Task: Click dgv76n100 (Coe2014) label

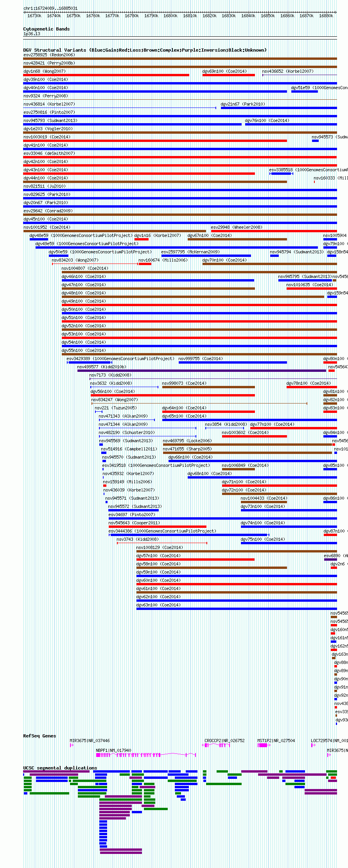Action: coord(267,121)
